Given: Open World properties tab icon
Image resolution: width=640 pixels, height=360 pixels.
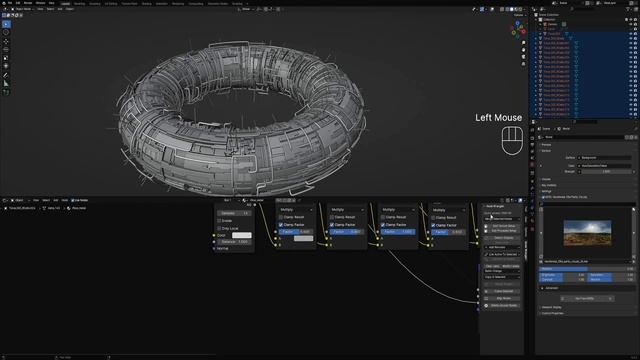Looking at the screenshot, I should tap(532, 165).
